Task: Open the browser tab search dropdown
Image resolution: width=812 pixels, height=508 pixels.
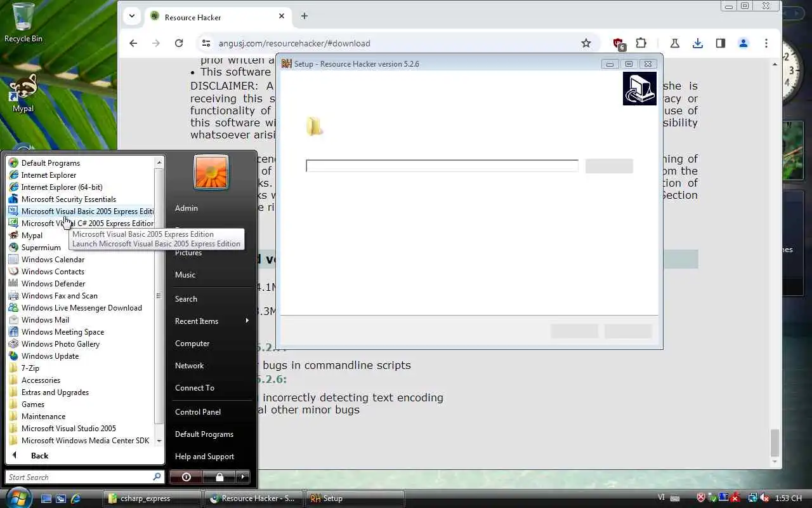Action: (131, 17)
